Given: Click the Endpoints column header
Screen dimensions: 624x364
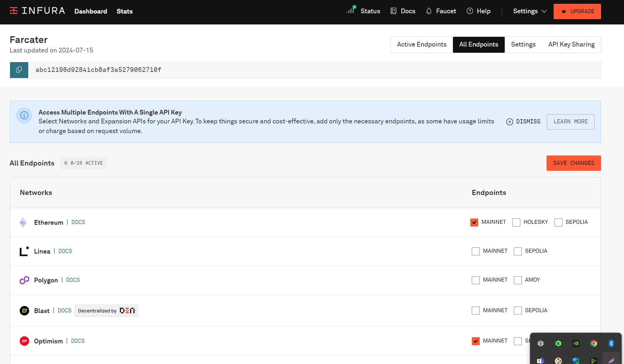Looking at the screenshot, I should [489, 193].
